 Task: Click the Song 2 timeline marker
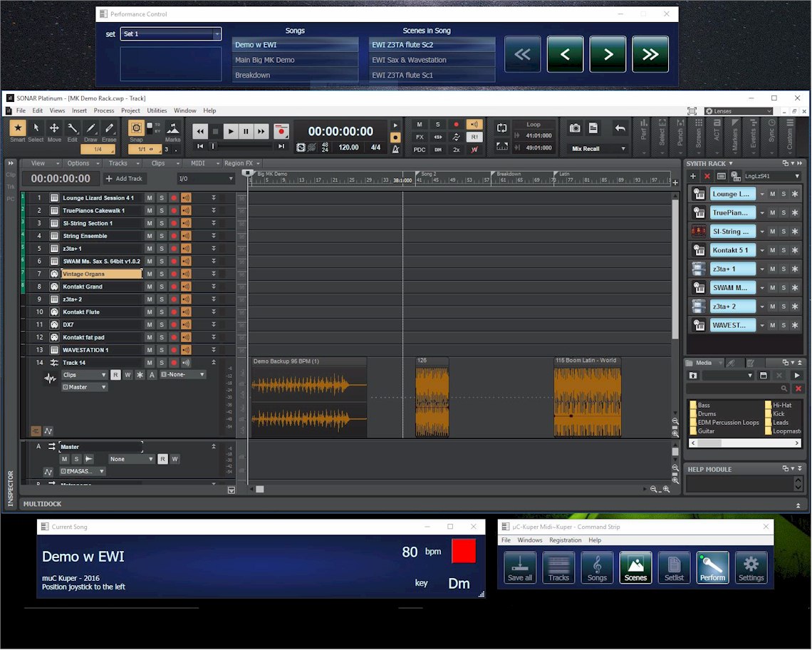click(x=427, y=174)
